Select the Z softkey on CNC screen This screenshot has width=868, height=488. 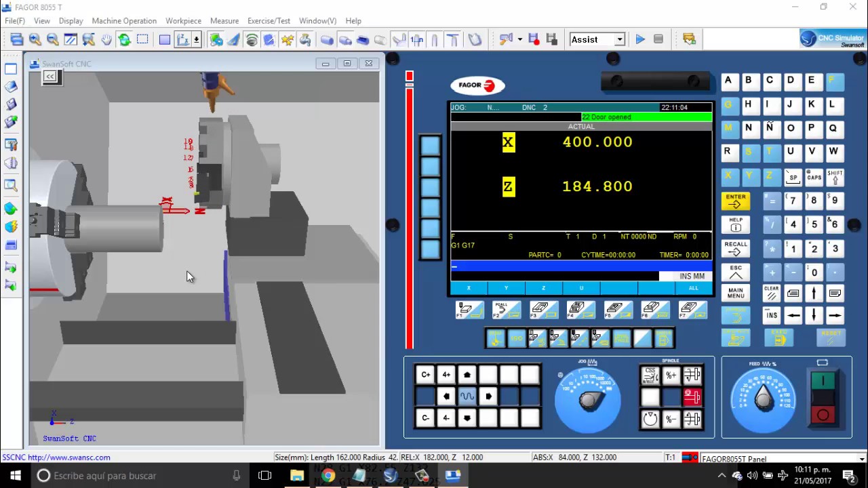(543, 288)
